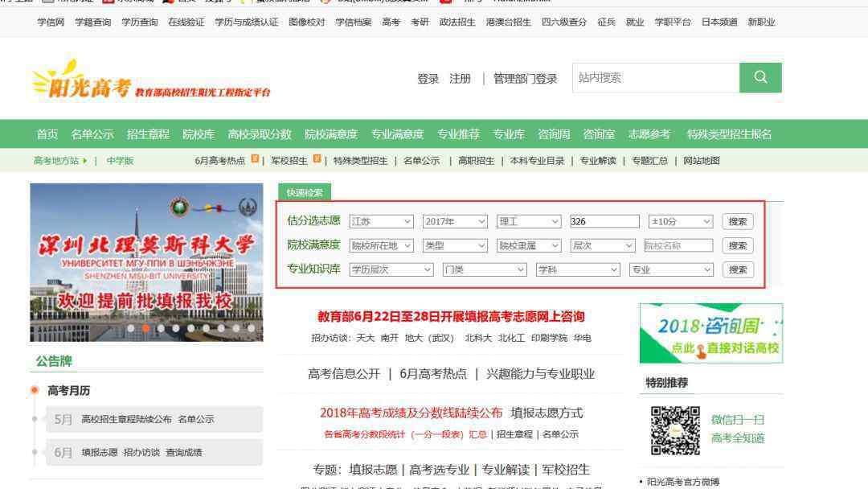Image resolution: width=868 pixels, height=489 pixels.
Task: Open 高职招生 in the sub-navigation
Action: [x=476, y=161]
